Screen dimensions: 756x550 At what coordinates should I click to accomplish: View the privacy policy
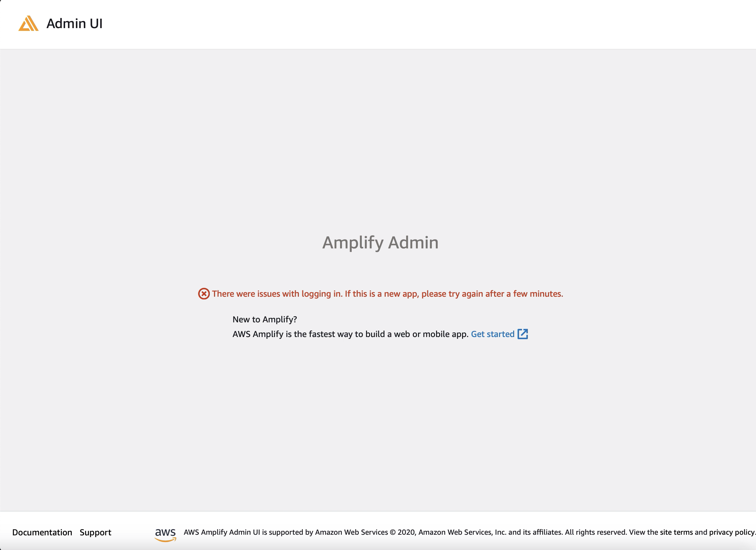point(733,532)
